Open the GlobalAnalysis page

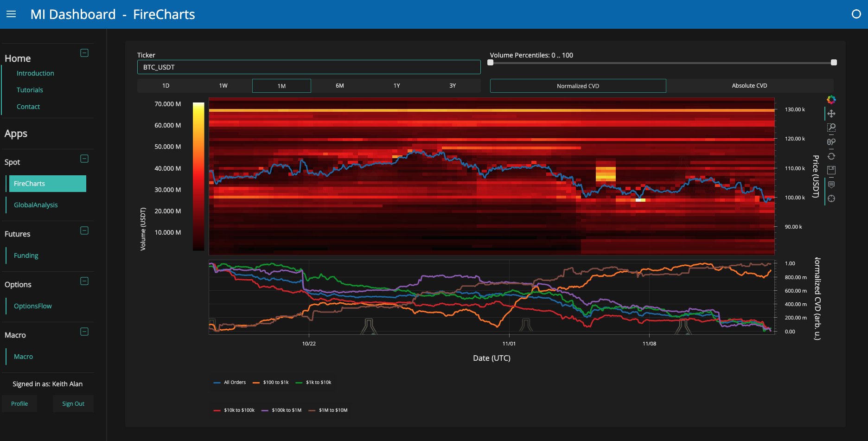click(x=36, y=205)
